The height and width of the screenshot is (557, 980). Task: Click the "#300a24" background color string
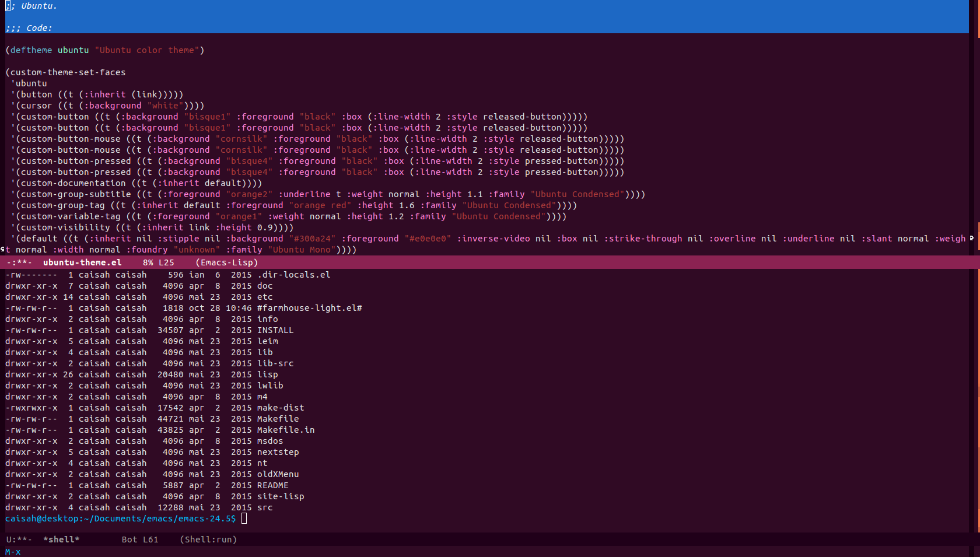pyautogui.click(x=312, y=239)
